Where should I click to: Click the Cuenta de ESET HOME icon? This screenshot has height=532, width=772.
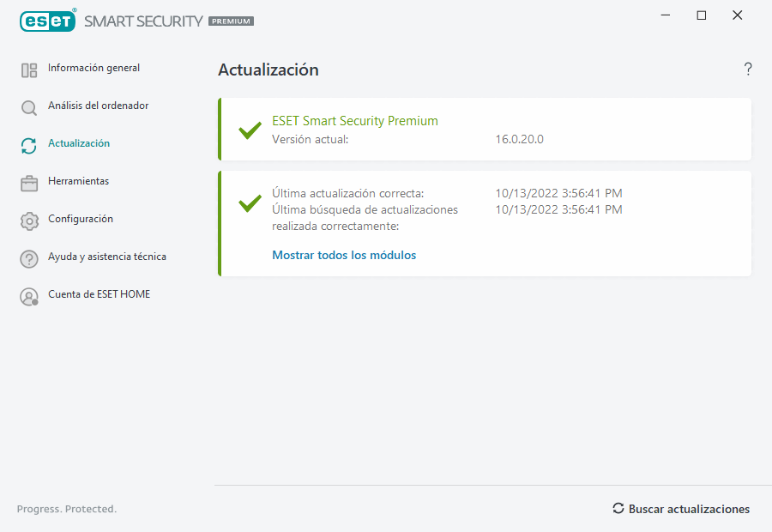pyautogui.click(x=29, y=297)
